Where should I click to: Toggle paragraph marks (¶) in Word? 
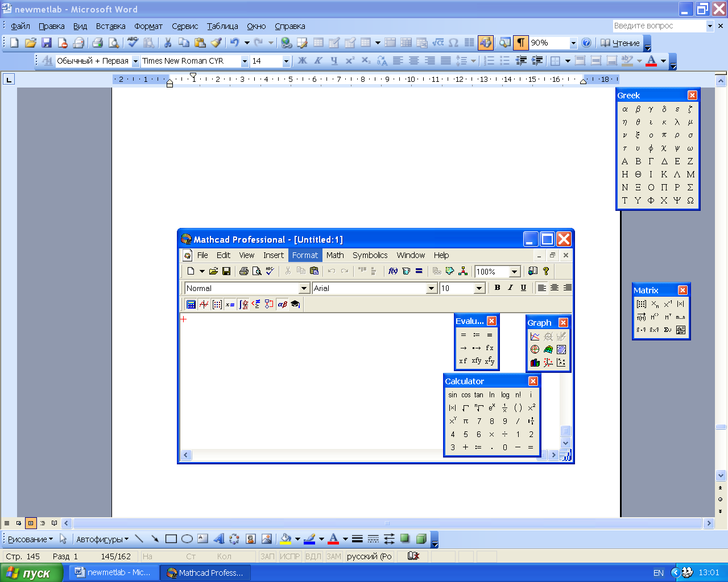[x=520, y=43]
